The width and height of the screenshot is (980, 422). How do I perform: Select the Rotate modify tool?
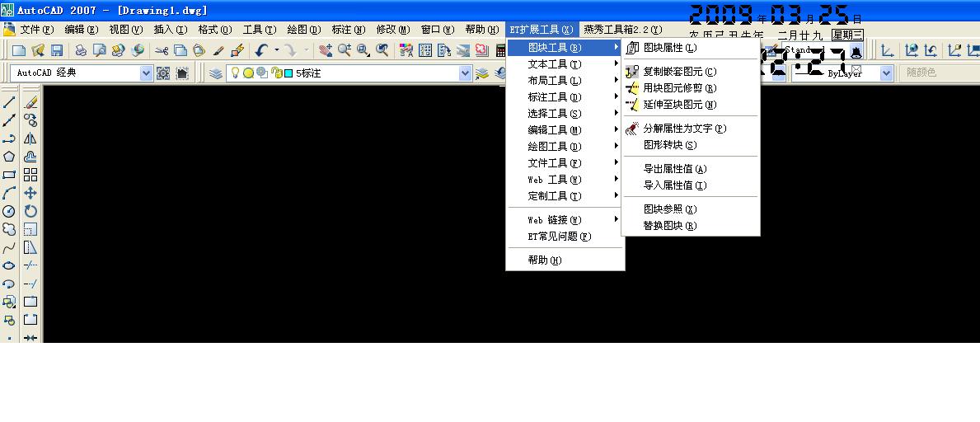coord(30,211)
